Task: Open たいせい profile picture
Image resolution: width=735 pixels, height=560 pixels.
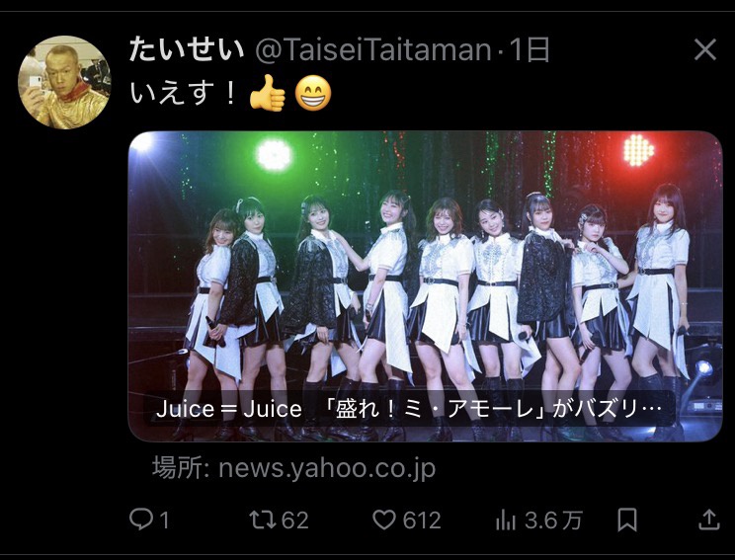Action: pyautogui.click(x=64, y=82)
